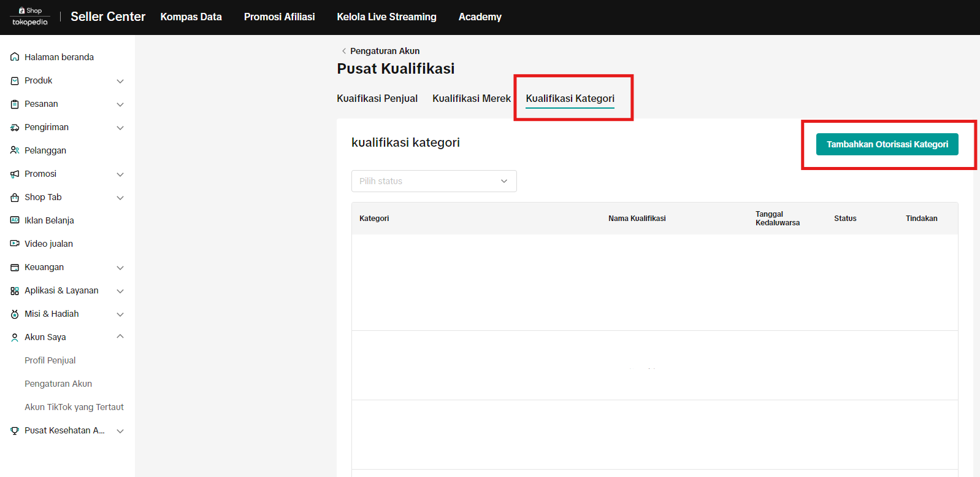Viewport: 980px width, 477px height.
Task: Open the Kuaifikasi Penjual tab
Action: (x=377, y=98)
